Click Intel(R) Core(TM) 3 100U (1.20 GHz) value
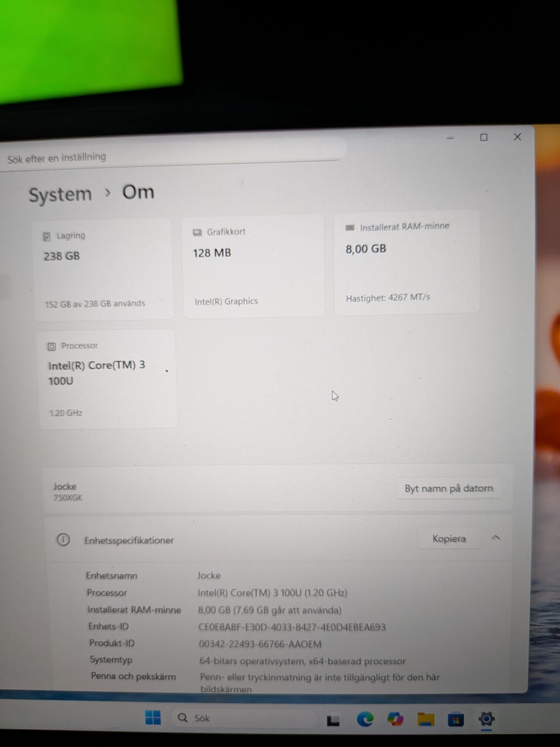 click(x=272, y=592)
